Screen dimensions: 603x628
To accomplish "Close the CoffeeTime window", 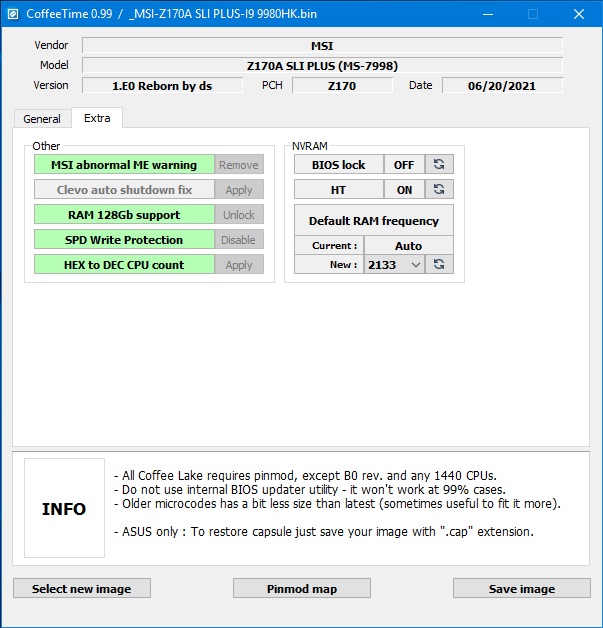I will coord(579,14).
